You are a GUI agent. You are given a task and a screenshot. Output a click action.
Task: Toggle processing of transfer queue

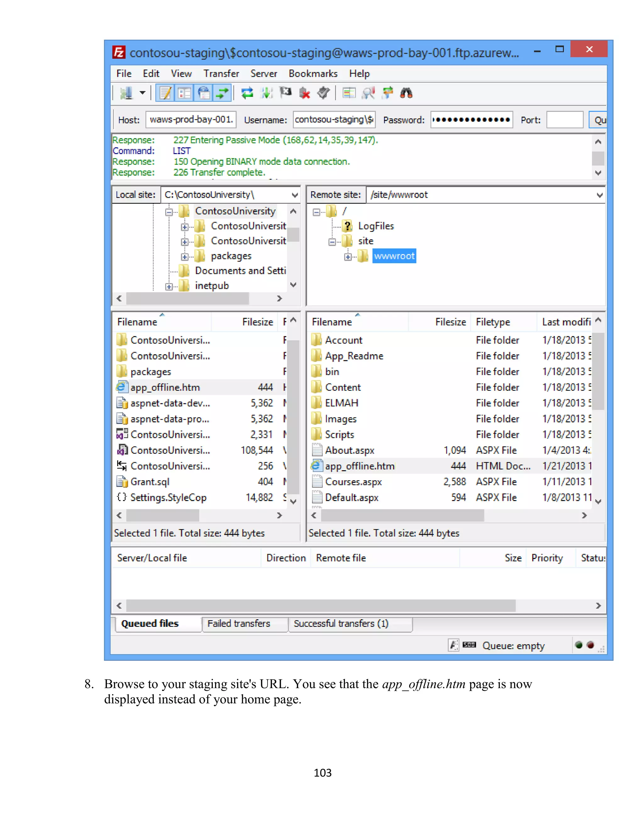click(267, 93)
